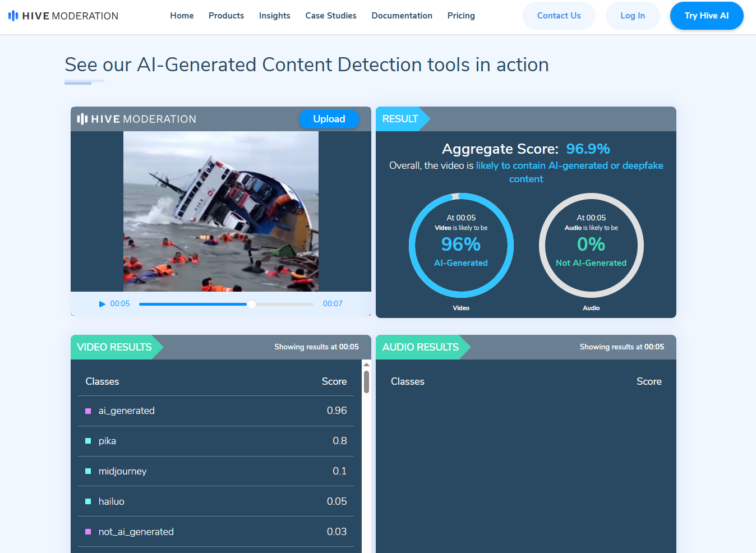
Task: Click Classes header in Audio Results
Action: [x=408, y=381]
